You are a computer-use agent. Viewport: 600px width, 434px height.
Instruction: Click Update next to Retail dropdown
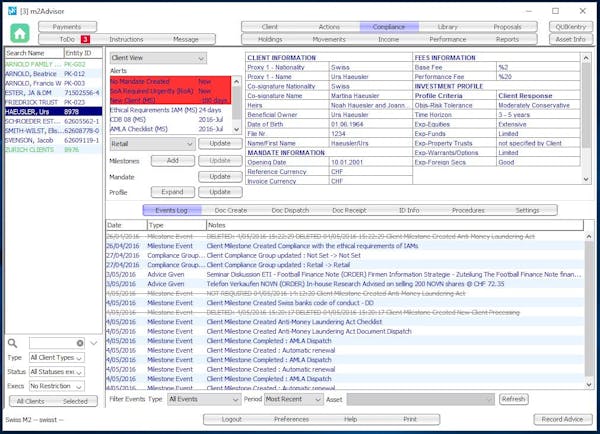pos(220,144)
